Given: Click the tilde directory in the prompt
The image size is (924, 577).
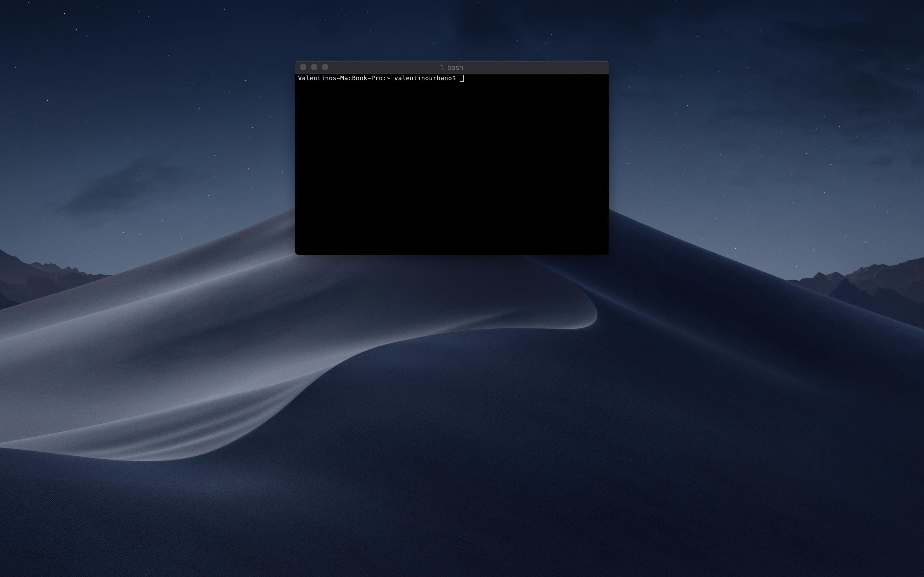Looking at the screenshot, I should 389,78.
